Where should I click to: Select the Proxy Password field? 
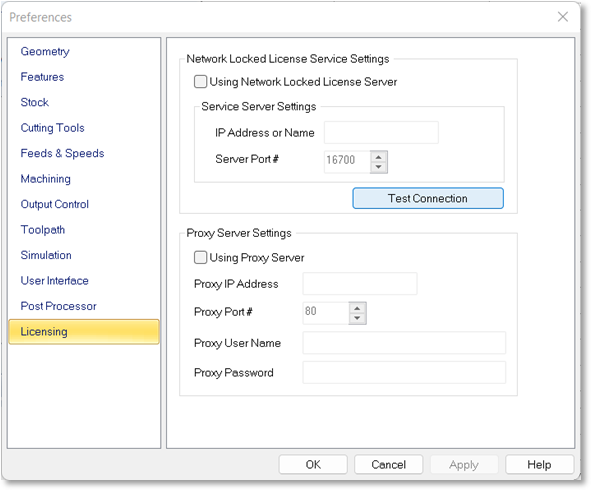pos(404,372)
